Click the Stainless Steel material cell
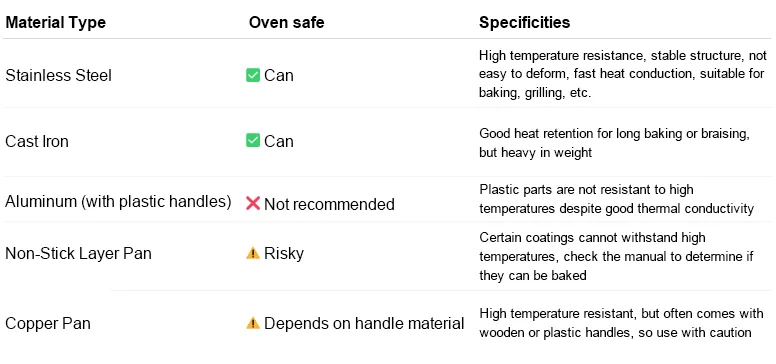 click(58, 76)
